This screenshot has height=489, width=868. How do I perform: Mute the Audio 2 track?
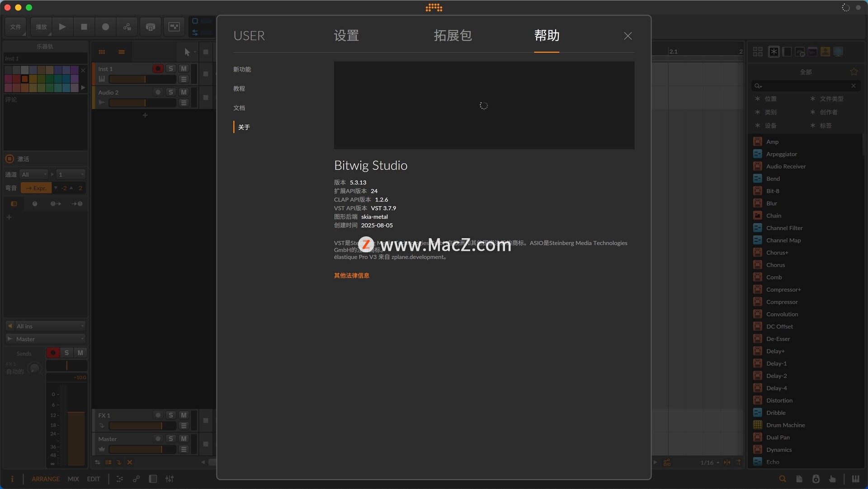point(184,92)
